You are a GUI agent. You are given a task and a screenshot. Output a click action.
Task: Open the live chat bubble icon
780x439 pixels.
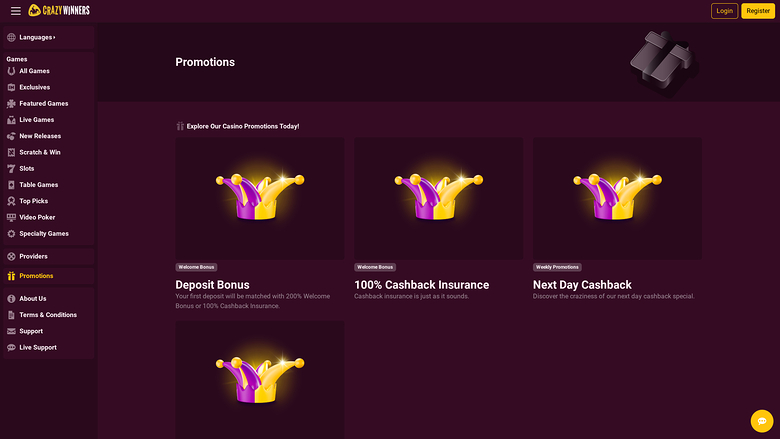(x=762, y=421)
